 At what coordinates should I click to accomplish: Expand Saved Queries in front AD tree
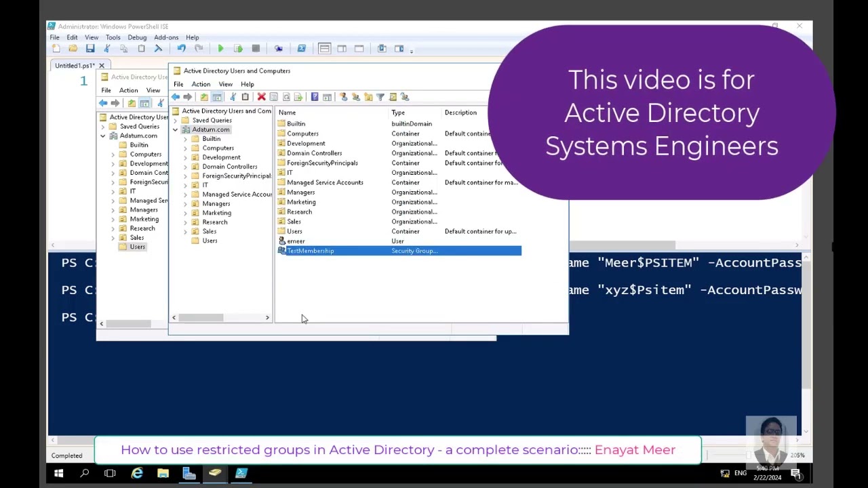(176, 121)
